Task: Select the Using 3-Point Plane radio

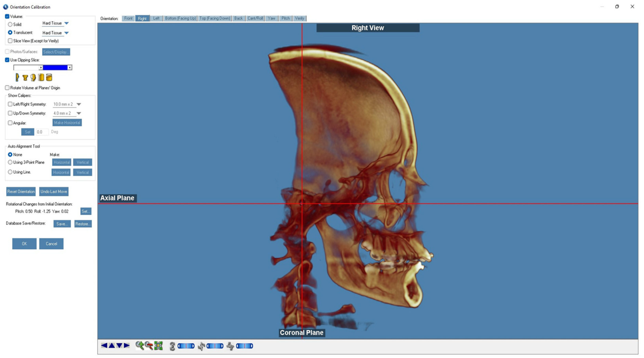Action: pyautogui.click(x=10, y=162)
